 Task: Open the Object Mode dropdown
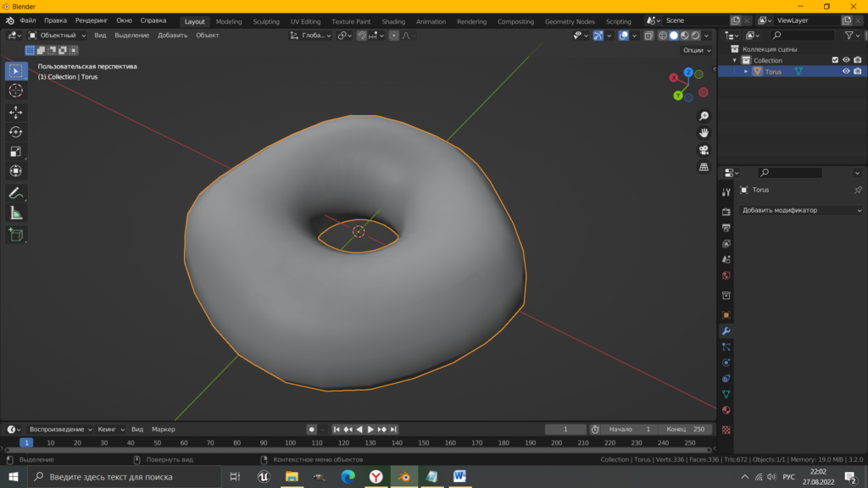pos(58,36)
